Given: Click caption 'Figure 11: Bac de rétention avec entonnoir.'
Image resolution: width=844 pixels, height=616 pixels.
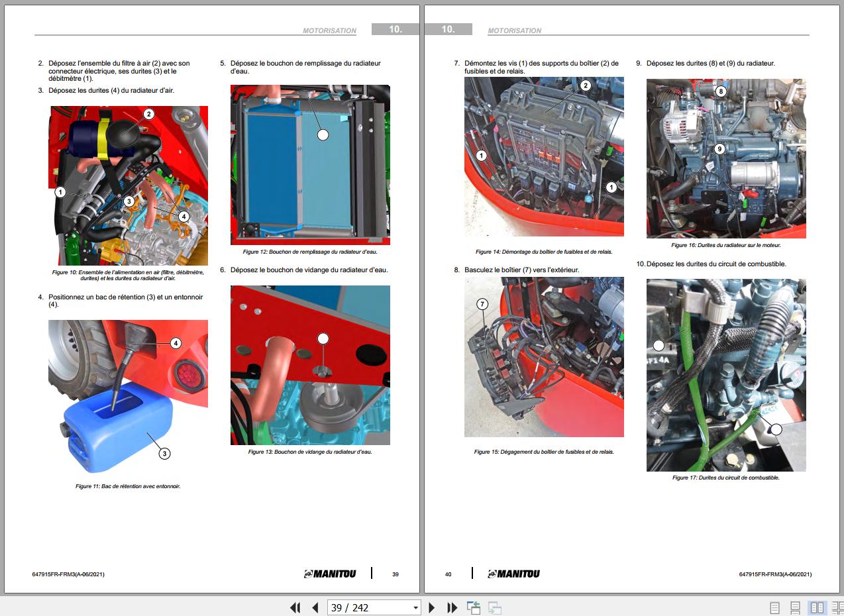Looking at the screenshot, I should pyautogui.click(x=128, y=486).
